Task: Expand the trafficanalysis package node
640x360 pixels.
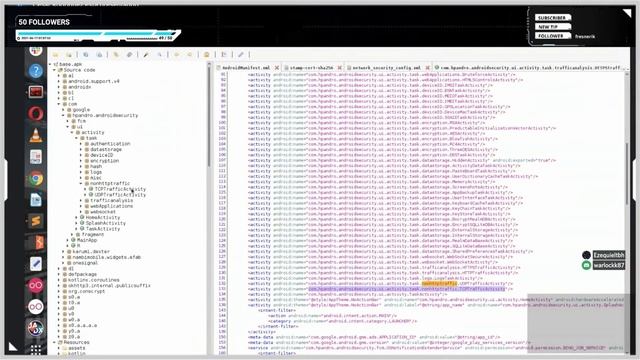Action: (81, 200)
